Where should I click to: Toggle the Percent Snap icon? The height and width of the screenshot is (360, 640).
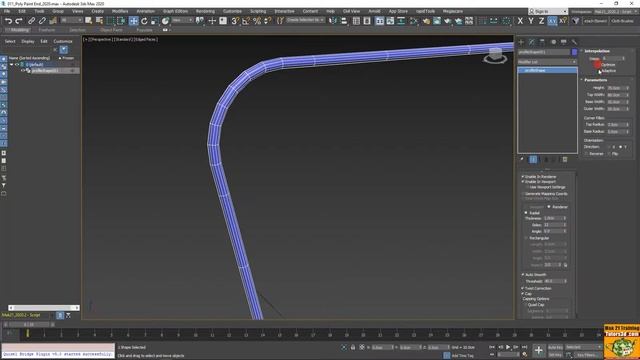tap(257, 21)
